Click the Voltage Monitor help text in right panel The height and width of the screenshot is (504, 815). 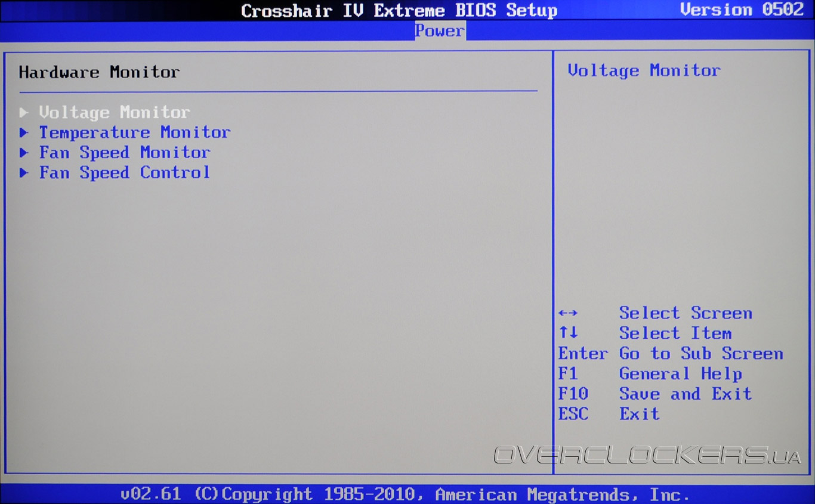point(644,70)
